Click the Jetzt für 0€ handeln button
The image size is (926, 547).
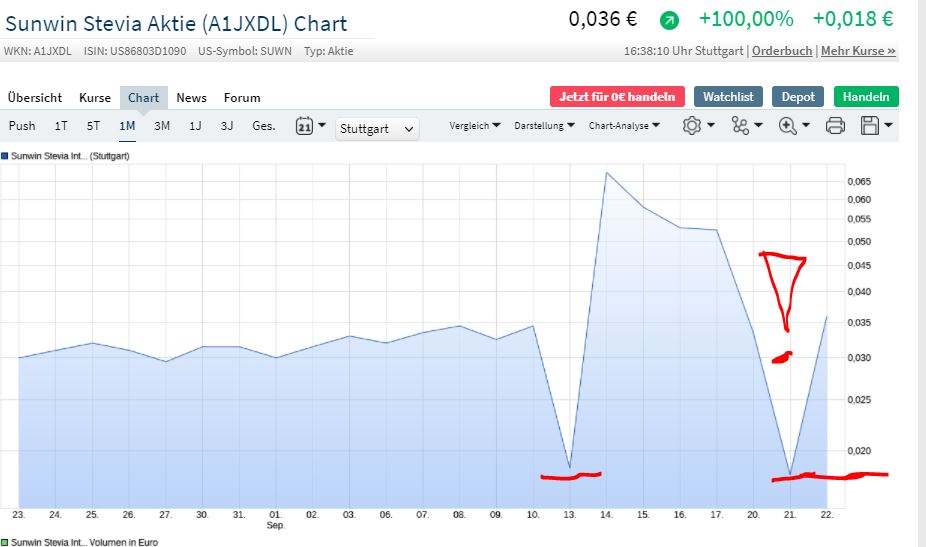click(617, 97)
